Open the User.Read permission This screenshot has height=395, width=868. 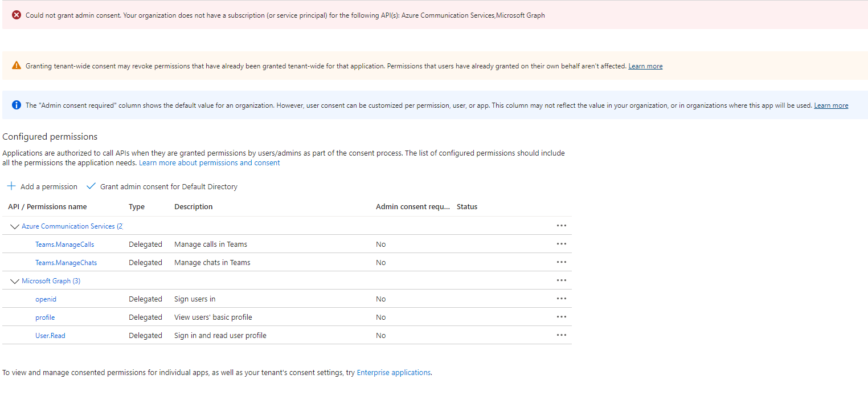tap(50, 336)
